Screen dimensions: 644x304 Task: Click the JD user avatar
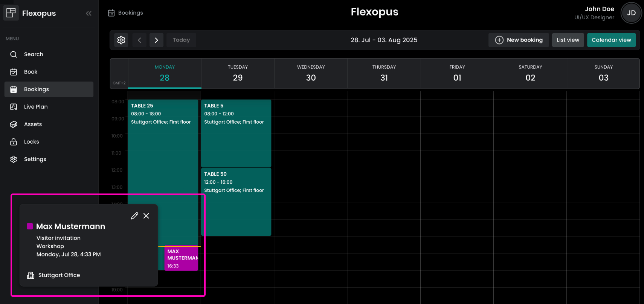coord(631,13)
